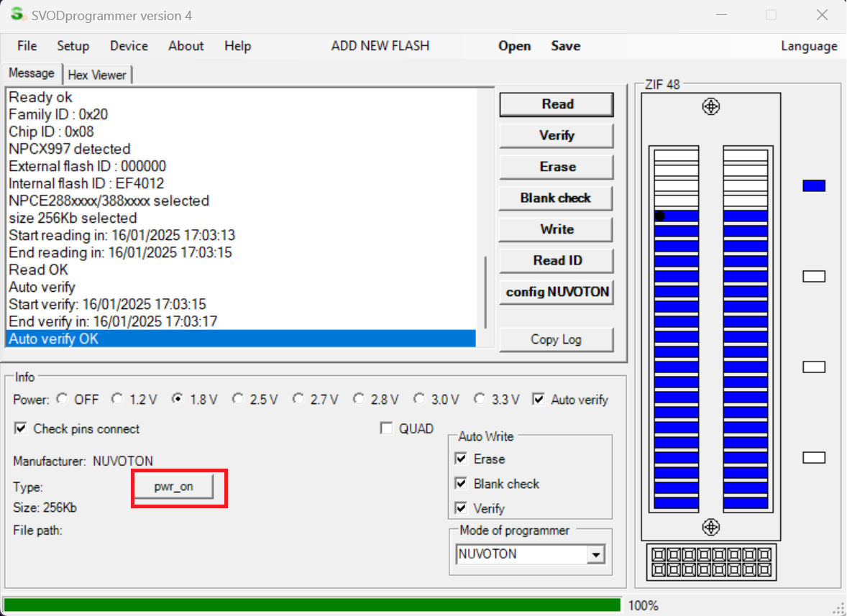
Task: Select 3.3 V power option
Action: tap(480, 399)
